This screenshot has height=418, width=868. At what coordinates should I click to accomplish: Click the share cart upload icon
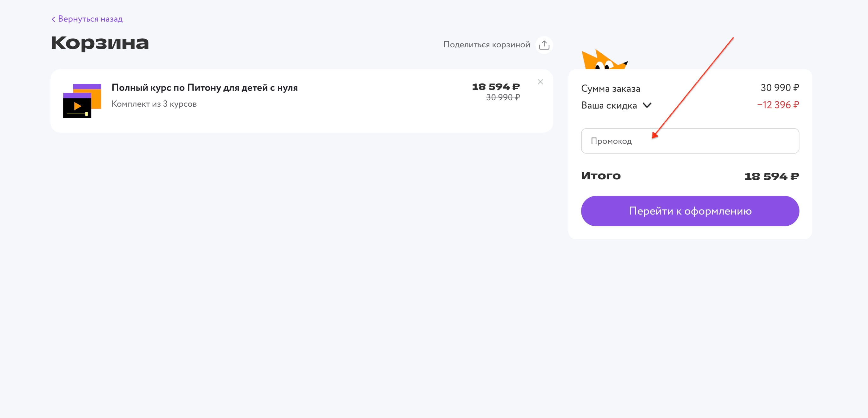point(544,45)
